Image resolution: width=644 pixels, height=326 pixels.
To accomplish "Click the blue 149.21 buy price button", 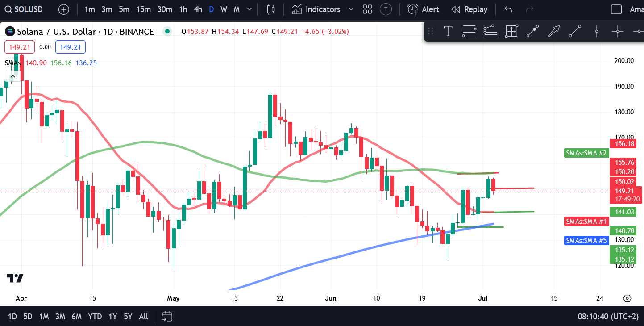I will 71,47.
